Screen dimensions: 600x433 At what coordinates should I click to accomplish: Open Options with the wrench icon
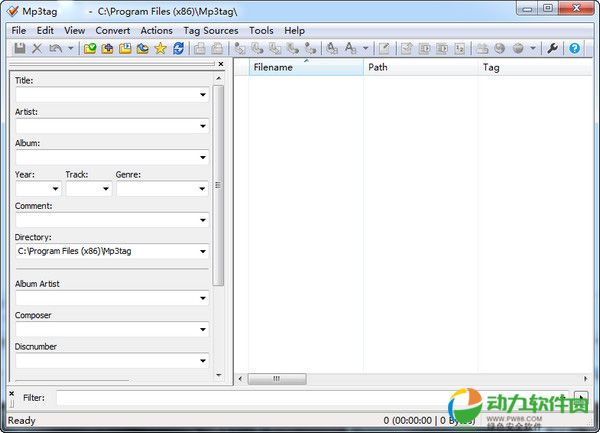(x=552, y=48)
